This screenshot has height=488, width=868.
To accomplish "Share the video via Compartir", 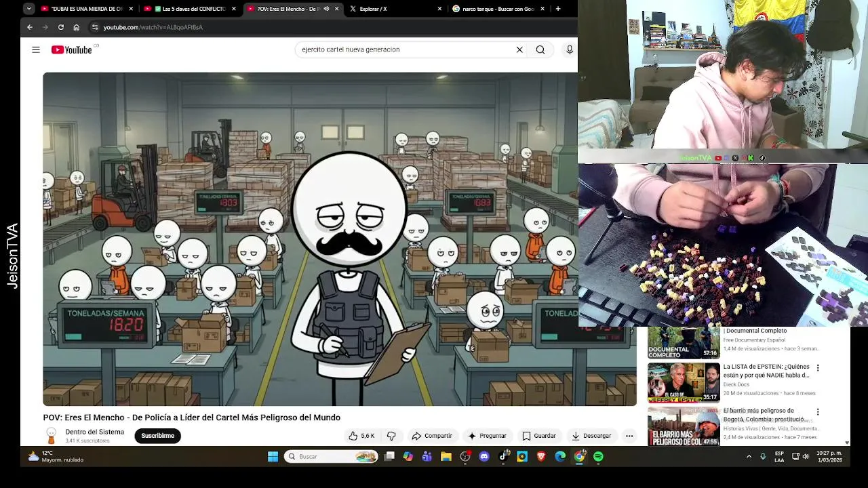I will point(432,436).
